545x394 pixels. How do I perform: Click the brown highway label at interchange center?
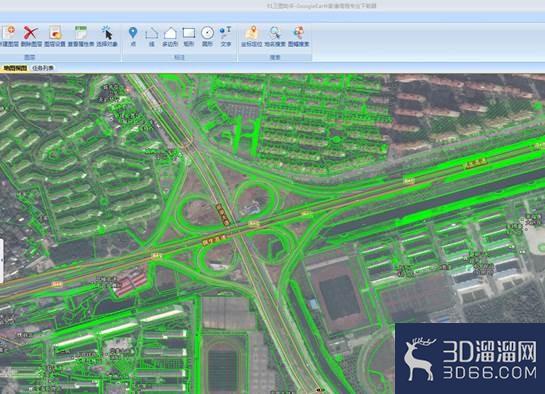tap(222, 214)
